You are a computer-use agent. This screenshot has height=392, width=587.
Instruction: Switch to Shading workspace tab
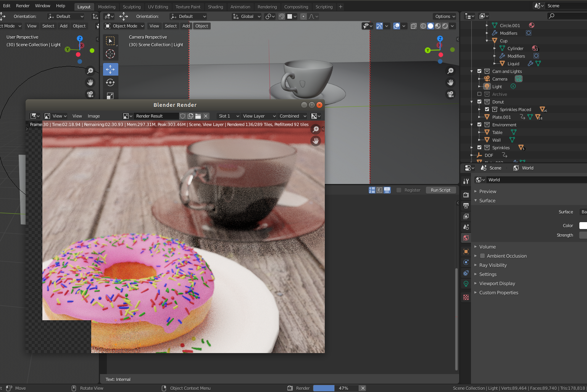click(x=215, y=7)
